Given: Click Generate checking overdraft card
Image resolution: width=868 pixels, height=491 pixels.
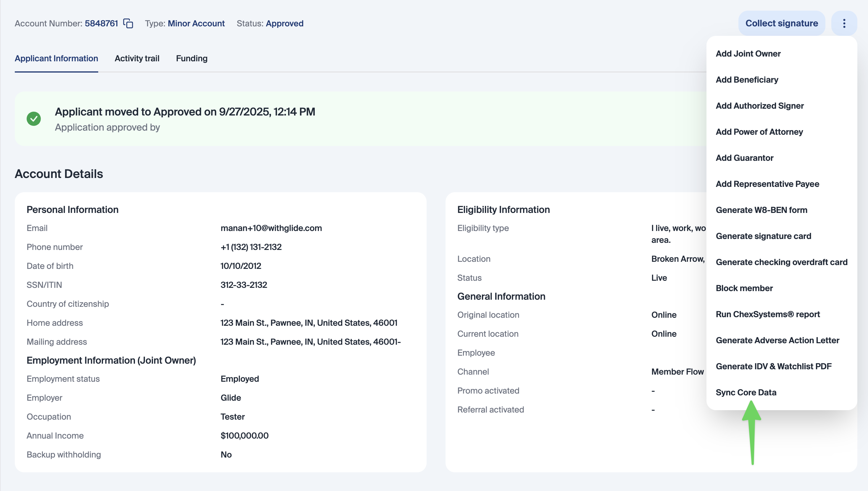Looking at the screenshot, I should coord(781,262).
